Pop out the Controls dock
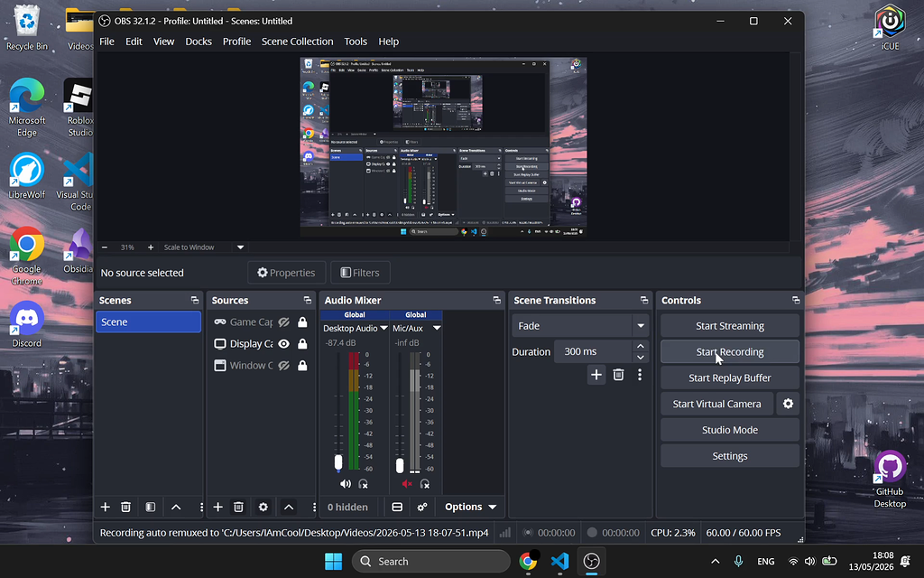Image resolution: width=924 pixels, height=578 pixels. coord(796,300)
